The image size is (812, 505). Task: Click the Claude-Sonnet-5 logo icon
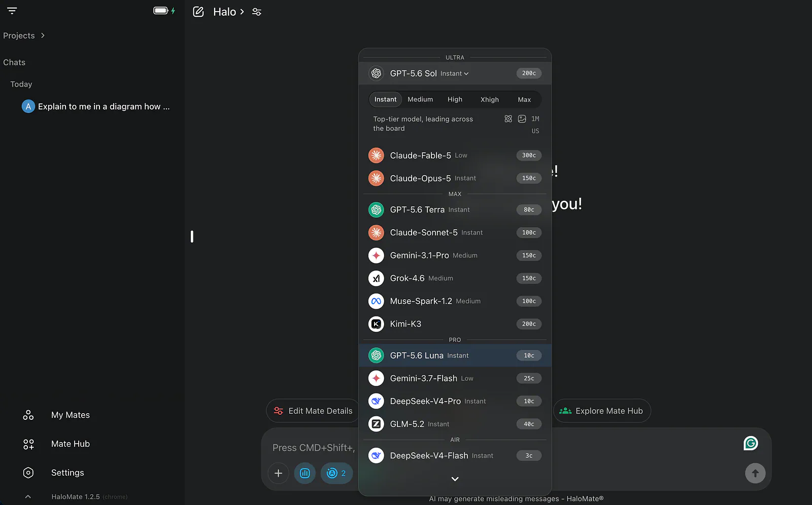(x=376, y=233)
